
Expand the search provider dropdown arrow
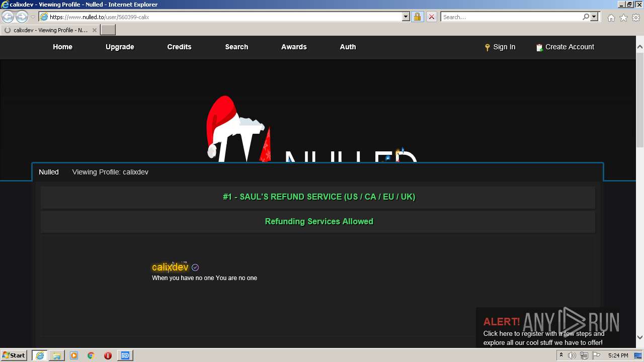(x=594, y=17)
